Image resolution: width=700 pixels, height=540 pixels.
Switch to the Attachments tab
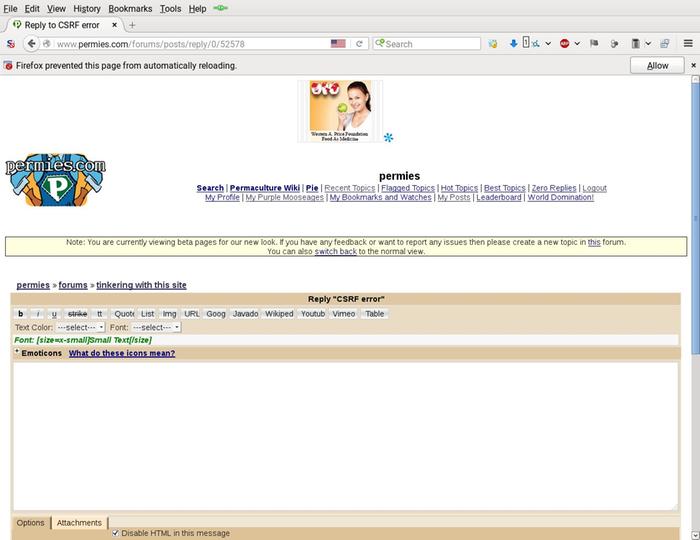pyautogui.click(x=79, y=523)
